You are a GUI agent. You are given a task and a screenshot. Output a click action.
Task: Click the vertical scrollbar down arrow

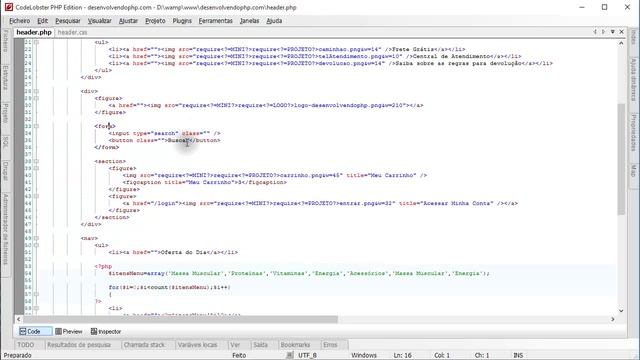(x=621, y=311)
